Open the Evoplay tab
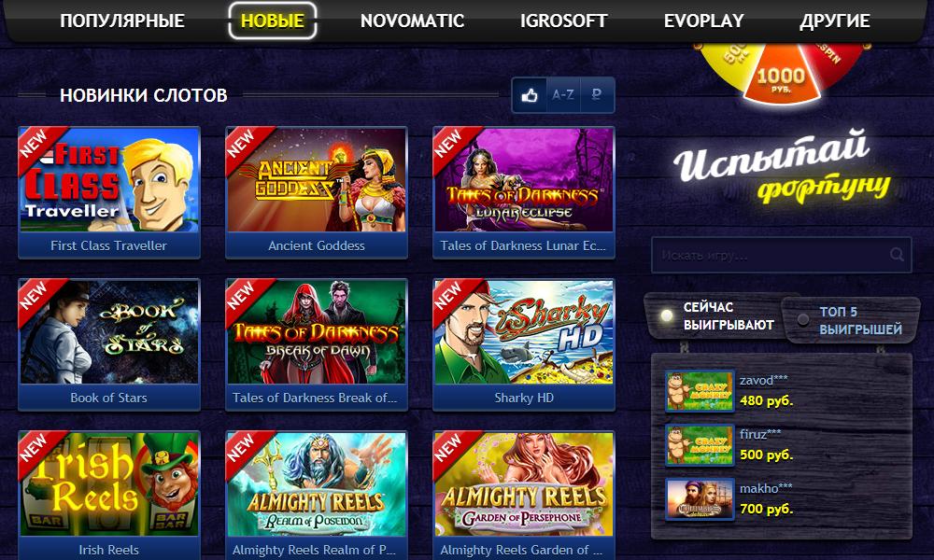Viewport: 934px width, 560px height. [703, 21]
